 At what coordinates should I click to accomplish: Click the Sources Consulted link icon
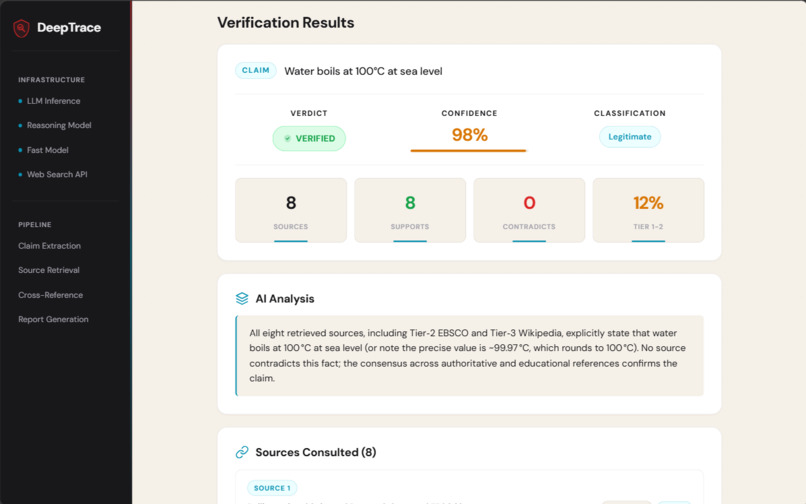click(242, 452)
